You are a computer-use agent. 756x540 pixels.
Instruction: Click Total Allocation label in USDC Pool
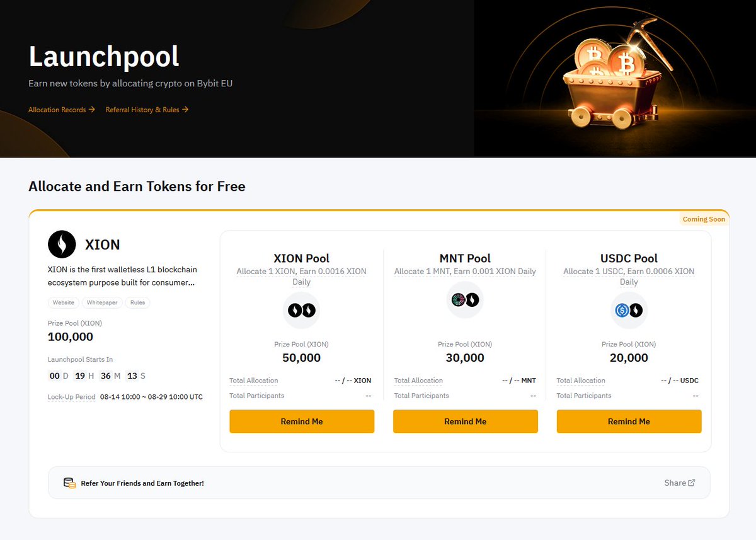coord(581,381)
